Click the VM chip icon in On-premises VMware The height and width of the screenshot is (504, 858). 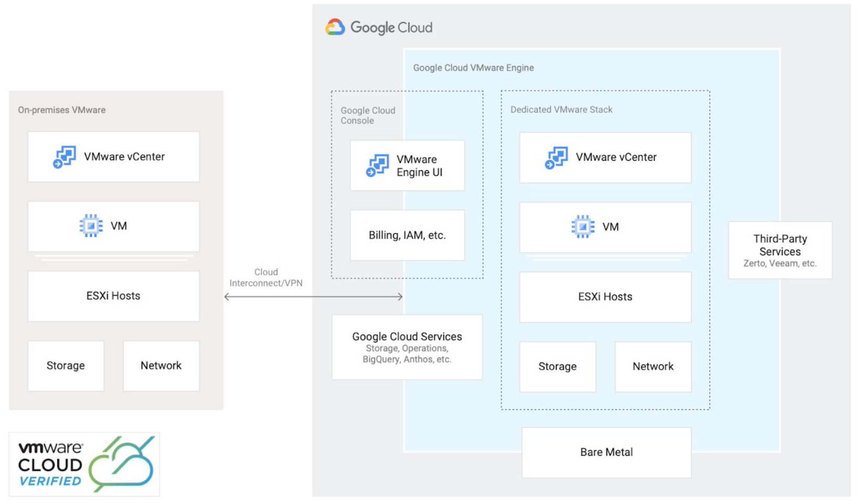coord(91,226)
